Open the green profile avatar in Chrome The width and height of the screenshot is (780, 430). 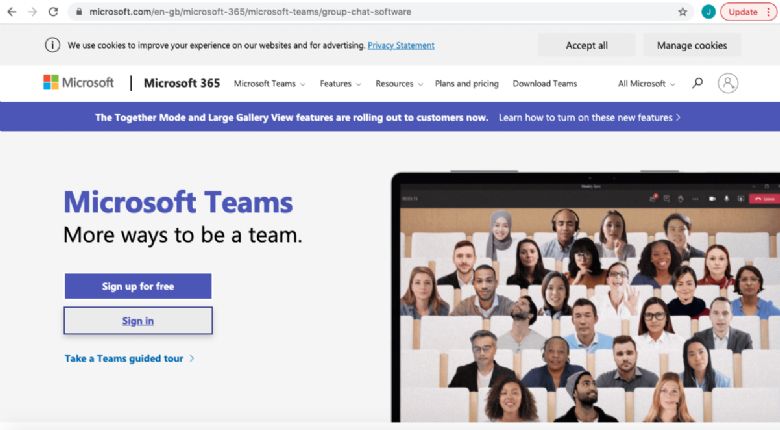708,12
